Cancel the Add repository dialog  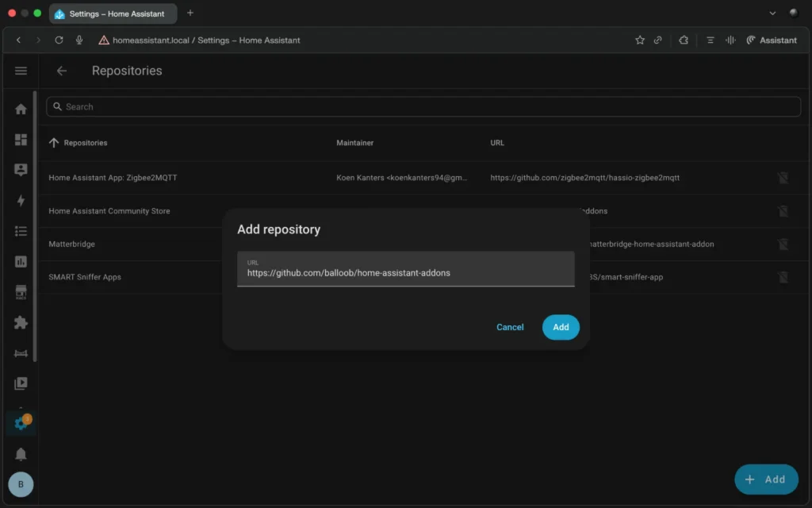510,327
